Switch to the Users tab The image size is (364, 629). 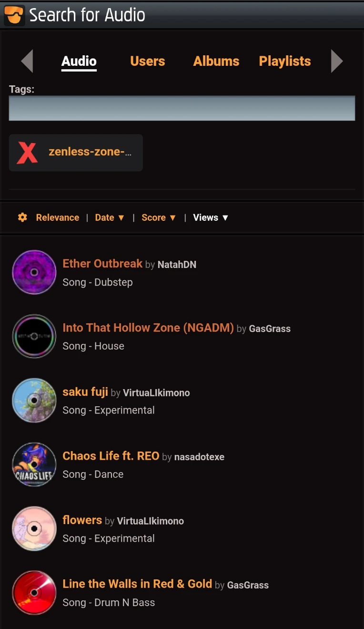tap(147, 61)
